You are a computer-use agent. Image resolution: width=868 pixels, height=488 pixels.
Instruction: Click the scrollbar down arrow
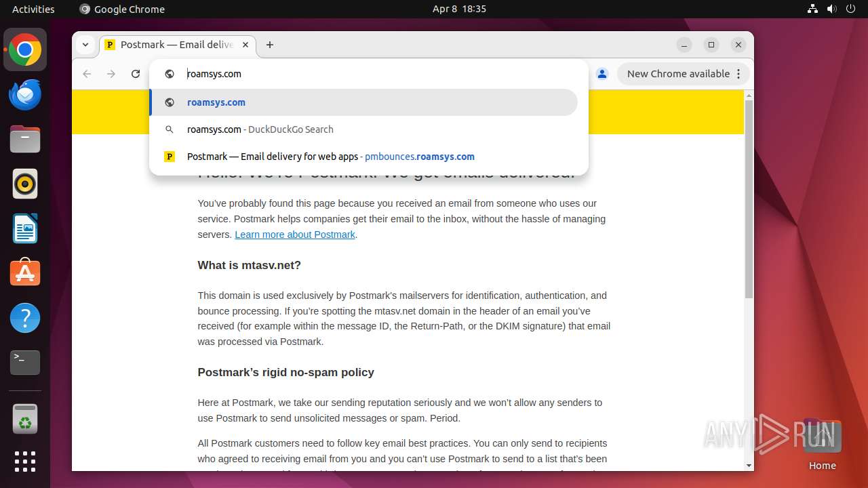click(749, 466)
